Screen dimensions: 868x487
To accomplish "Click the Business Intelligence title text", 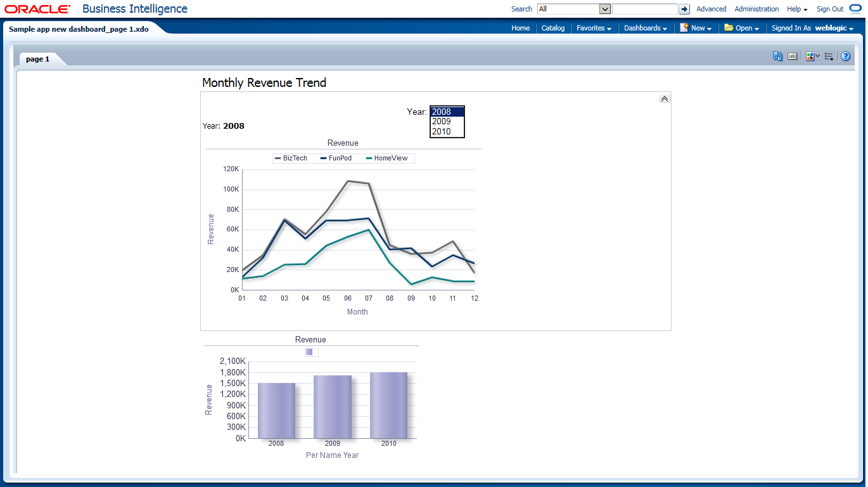I will point(135,9).
